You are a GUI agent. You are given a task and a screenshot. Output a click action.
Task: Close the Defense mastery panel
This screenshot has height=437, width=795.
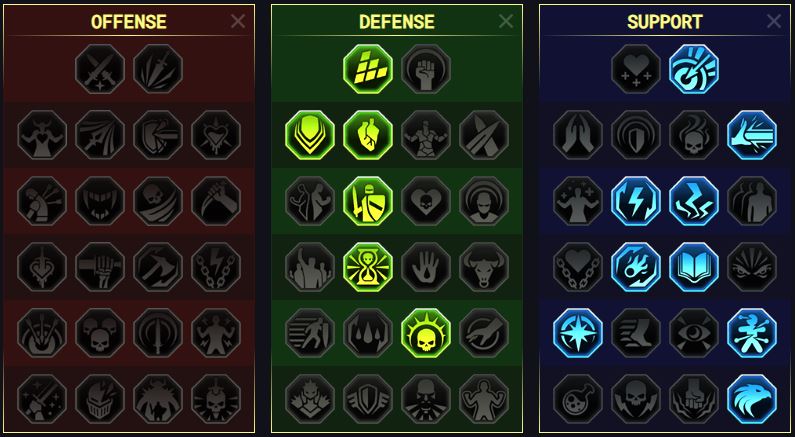[505, 21]
